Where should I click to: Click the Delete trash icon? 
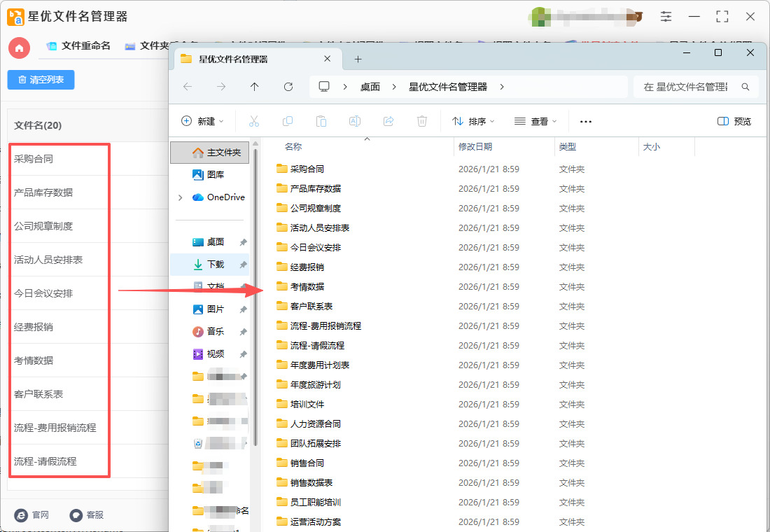pyautogui.click(x=422, y=121)
